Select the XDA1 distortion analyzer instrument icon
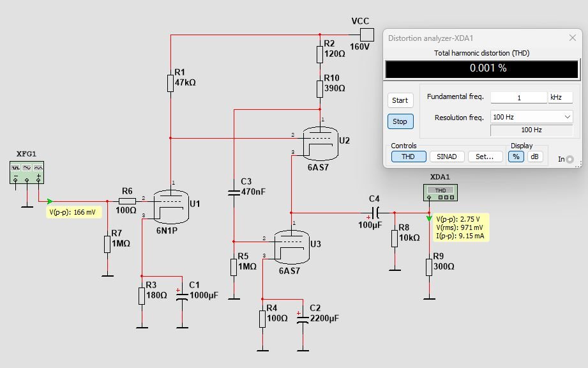Image resolution: width=588 pixels, height=368 pixels. pos(441,192)
